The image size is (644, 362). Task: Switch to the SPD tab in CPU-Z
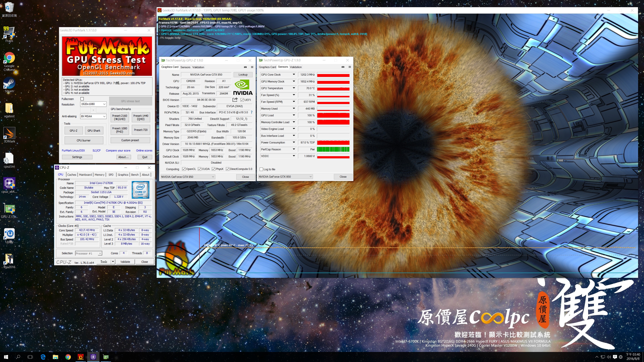[111, 175]
